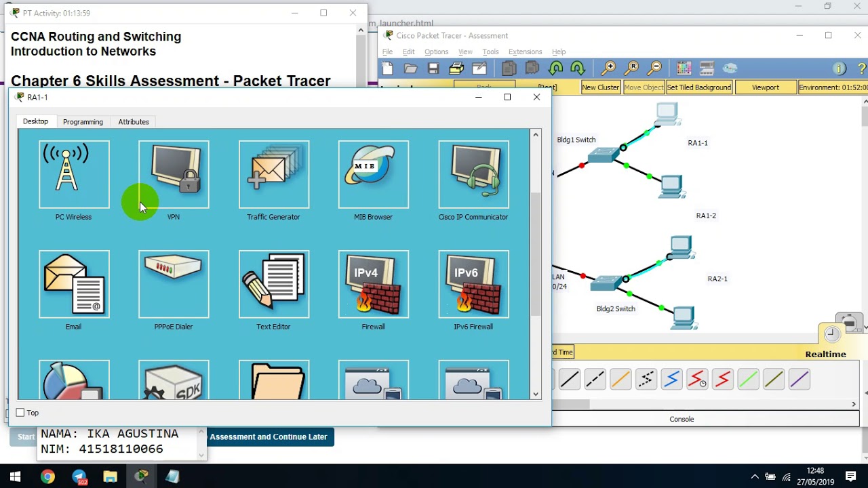The height and width of the screenshot is (488, 868).
Task: Open Chrome from the Windows taskbar
Action: (x=47, y=476)
